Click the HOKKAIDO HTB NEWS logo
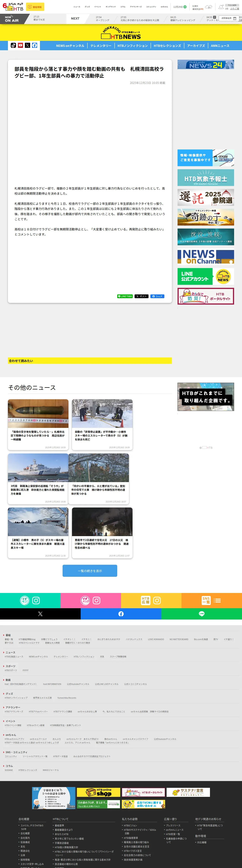The height and width of the screenshot is (868, 242). tap(121, 33)
